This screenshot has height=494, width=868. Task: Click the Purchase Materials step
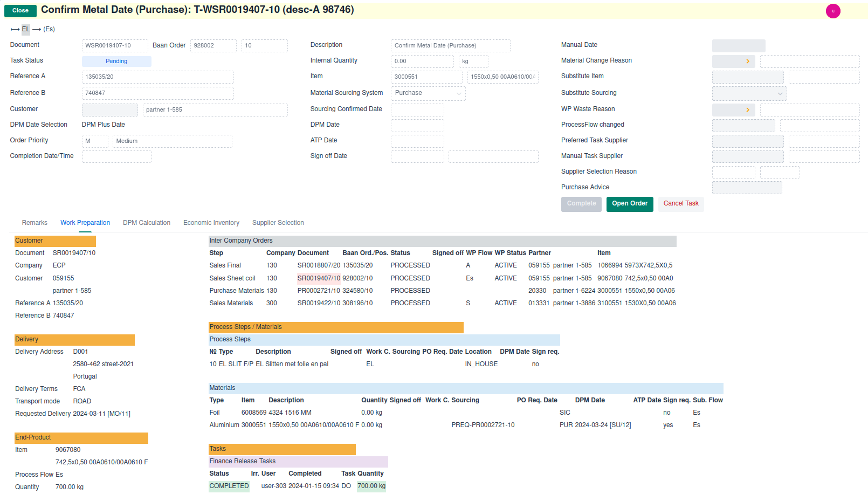click(237, 291)
